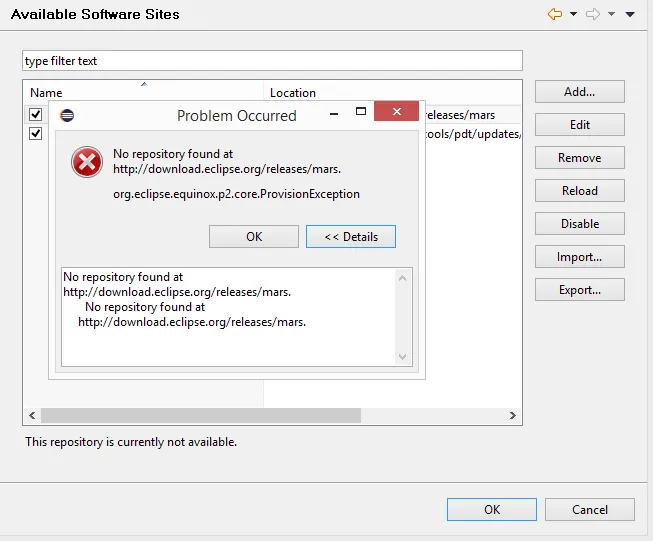
Task: Click the Add... button
Action: 580,92
